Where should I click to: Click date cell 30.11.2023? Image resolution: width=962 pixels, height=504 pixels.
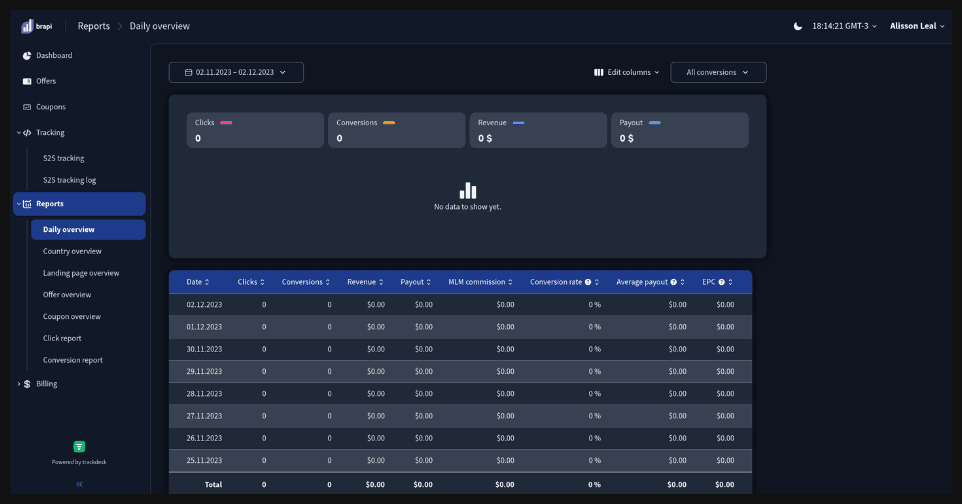(204, 349)
